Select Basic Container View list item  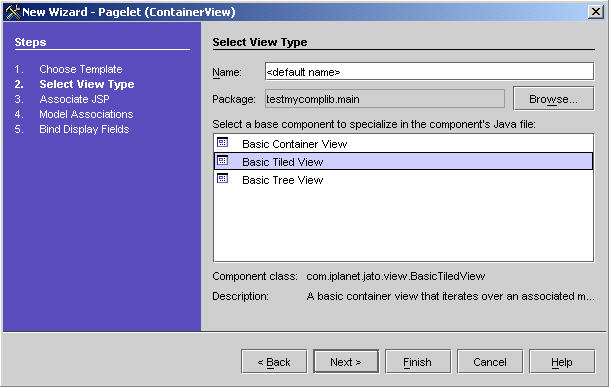click(x=403, y=144)
